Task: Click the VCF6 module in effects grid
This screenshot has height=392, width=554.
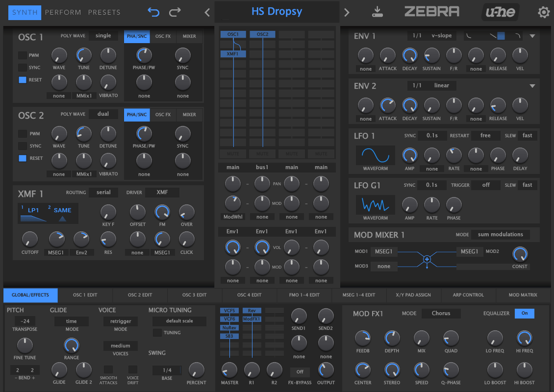Action: 229,319
